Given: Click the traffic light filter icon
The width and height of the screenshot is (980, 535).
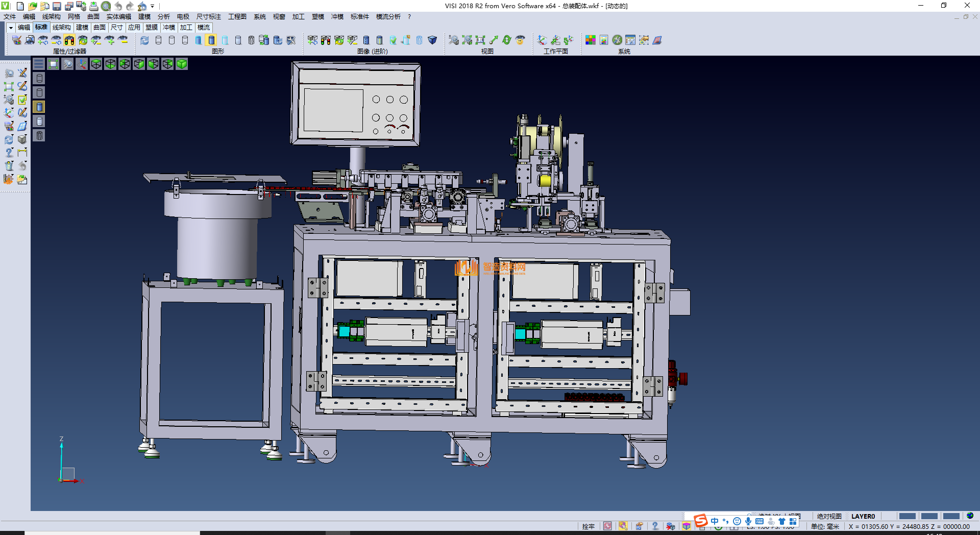Looking at the screenshot, I should click(x=69, y=40).
